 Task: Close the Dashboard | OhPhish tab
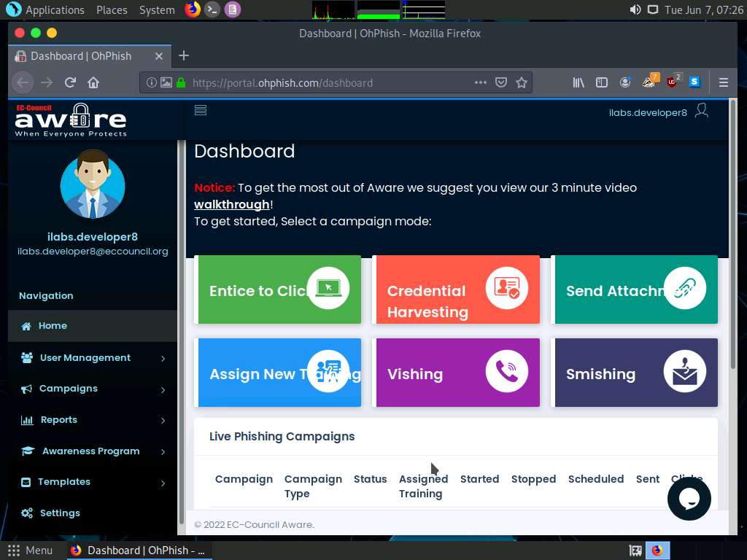(159, 56)
